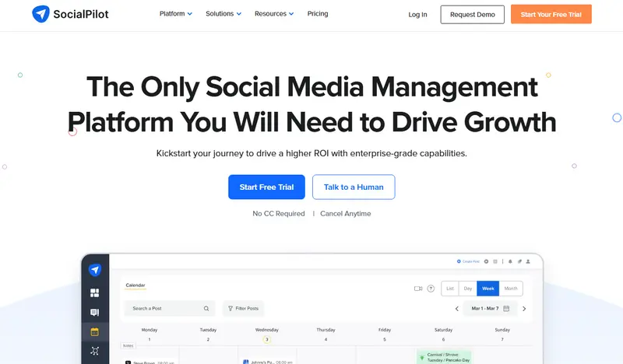623x364 pixels.
Task: Click the Monday column header
Action: [150, 330]
